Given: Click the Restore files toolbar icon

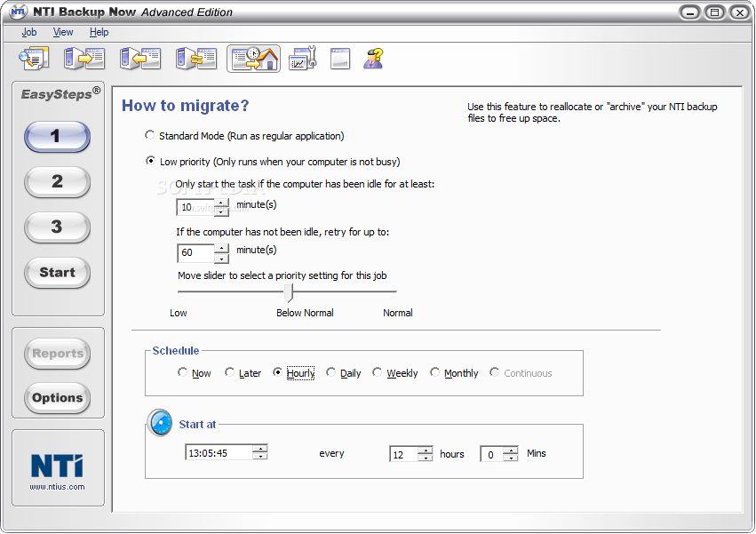Looking at the screenshot, I should pyautogui.click(x=140, y=59).
